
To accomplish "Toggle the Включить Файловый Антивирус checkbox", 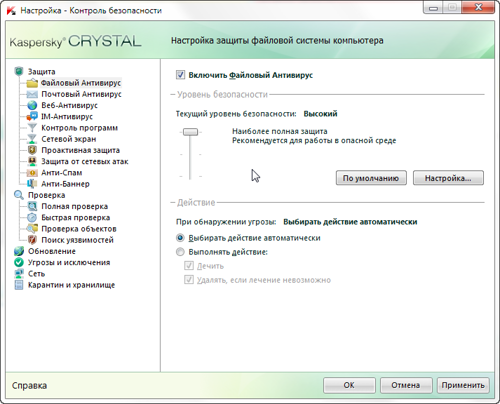I will (180, 75).
